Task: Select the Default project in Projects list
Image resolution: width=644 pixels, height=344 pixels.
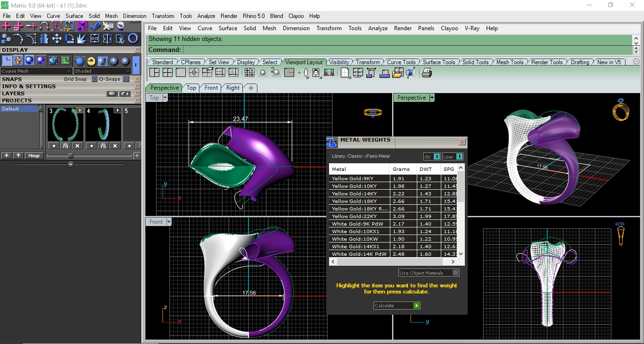Action: coord(19,109)
